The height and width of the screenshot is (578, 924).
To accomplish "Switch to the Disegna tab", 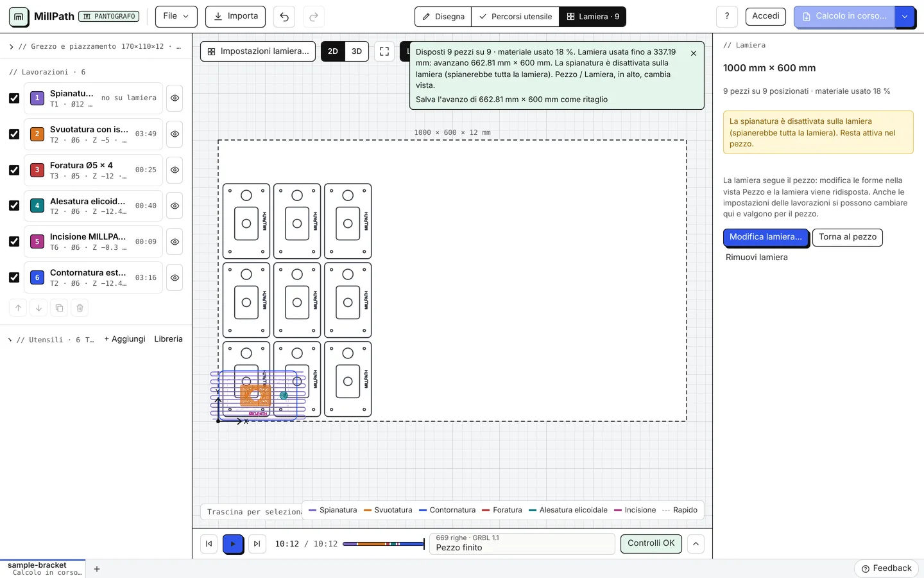I will point(443,17).
